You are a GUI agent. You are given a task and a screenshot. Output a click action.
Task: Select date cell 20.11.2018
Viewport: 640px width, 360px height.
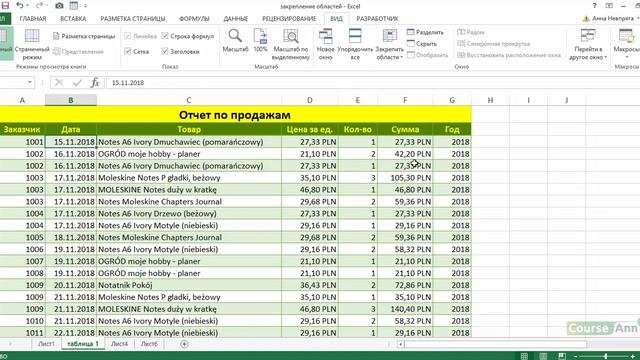[71, 285]
